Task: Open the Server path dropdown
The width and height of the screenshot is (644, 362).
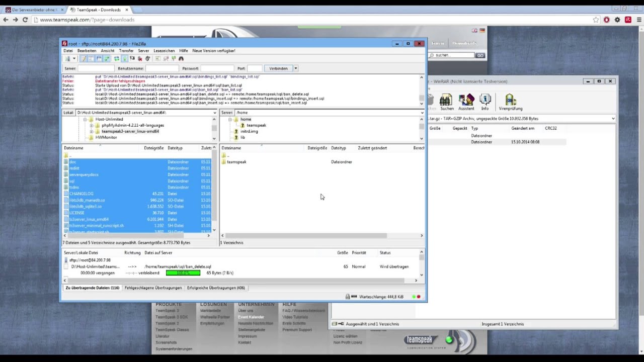Action: (x=422, y=113)
